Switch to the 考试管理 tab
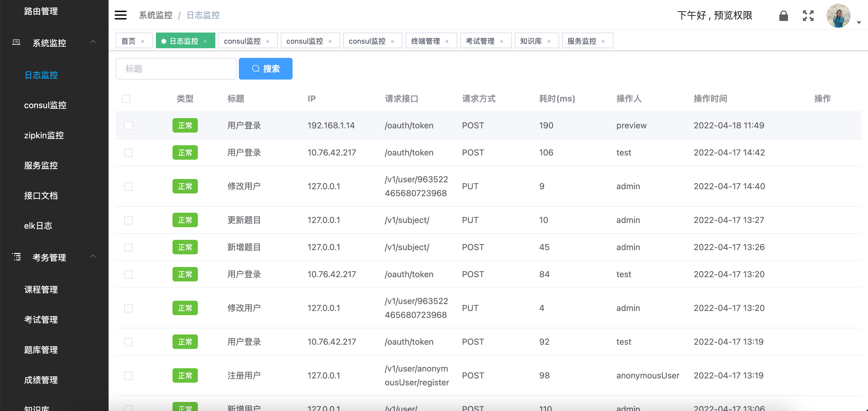868x411 pixels. (x=480, y=41)
